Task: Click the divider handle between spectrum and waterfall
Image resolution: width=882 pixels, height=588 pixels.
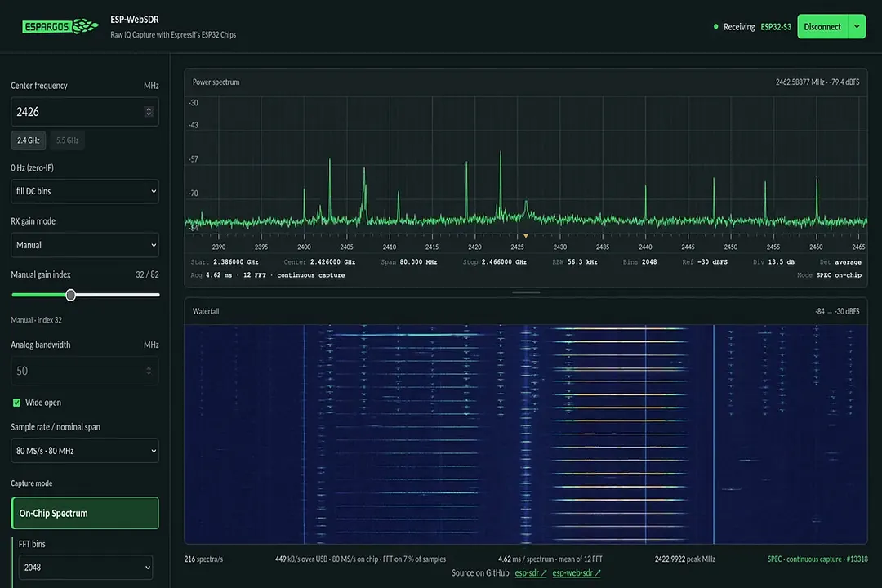Action: pyautogui.click(x=526, y=292)
